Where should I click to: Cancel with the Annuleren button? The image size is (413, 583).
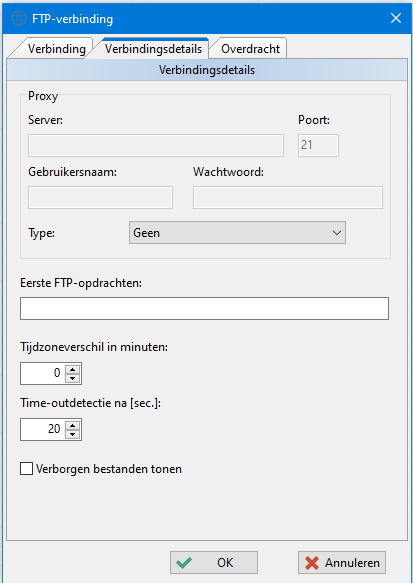tap(342, 563)
